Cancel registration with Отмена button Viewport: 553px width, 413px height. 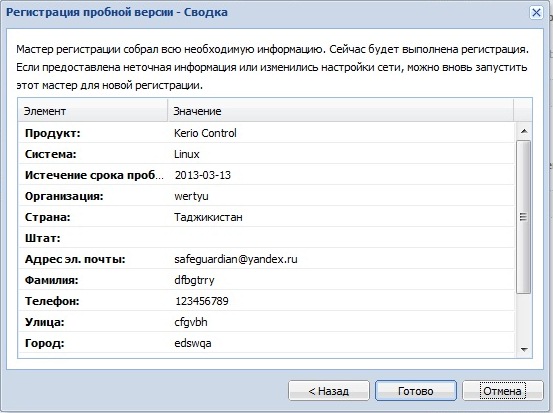click(x=502, y=391)
